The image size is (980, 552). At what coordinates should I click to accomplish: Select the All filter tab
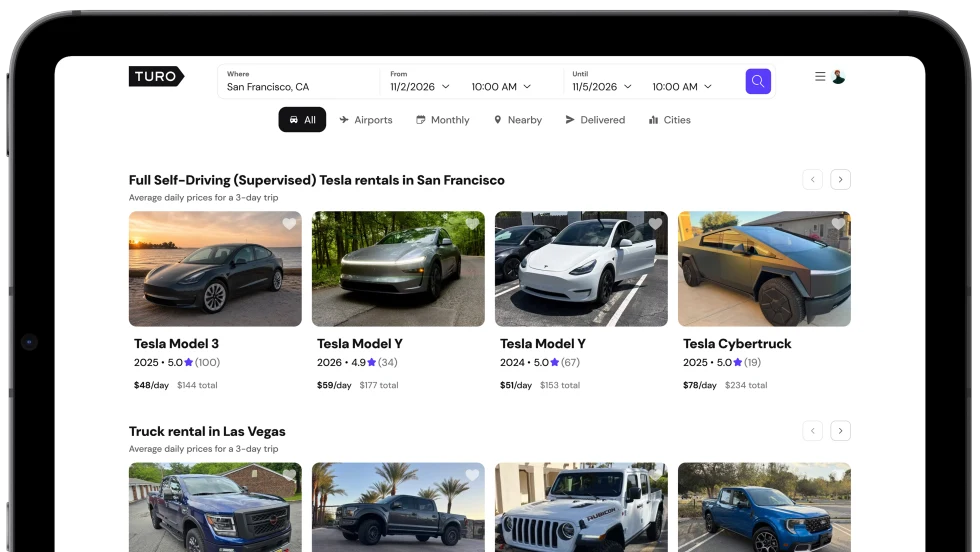click(x=302, y=119)
